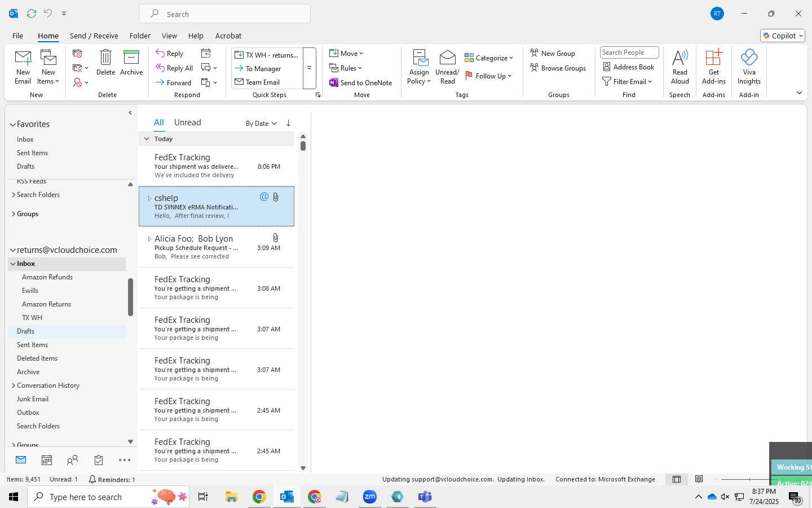Expand Search Folders in Favorites pane
The image size is (812, 508).
tap(14, 195)
